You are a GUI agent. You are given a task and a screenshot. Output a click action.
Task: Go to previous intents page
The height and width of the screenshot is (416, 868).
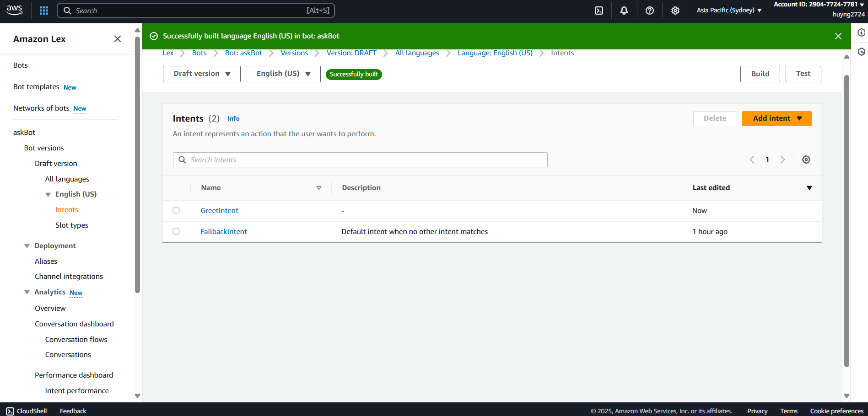pyautogui.click(x=752, y=160)
